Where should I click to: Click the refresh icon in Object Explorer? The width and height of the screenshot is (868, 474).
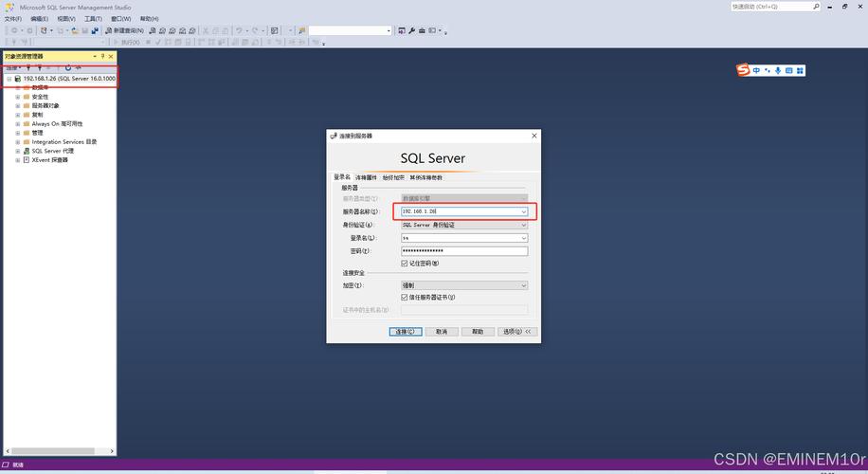(x=68, y=67)
